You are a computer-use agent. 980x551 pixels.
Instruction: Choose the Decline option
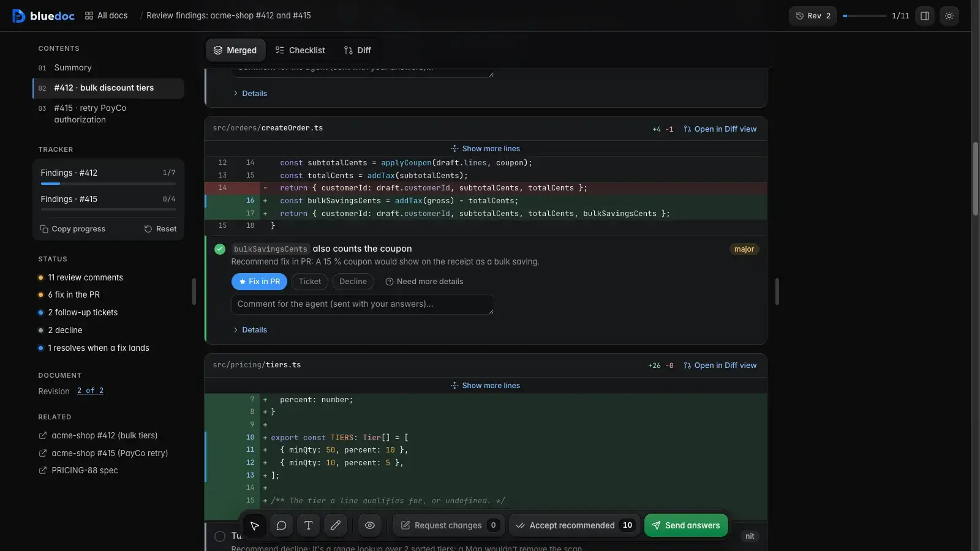click(353, 282)
